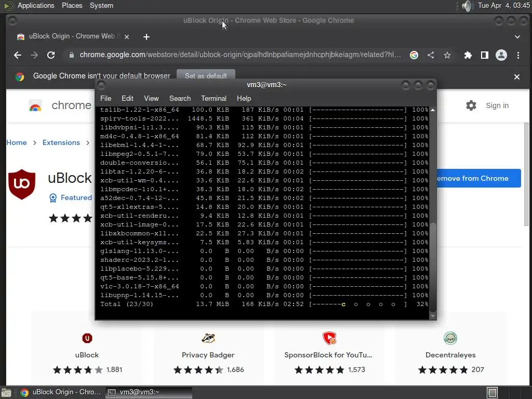This screenshot has width=532, height=399.
Task: Click the tslib-1.22-1-x86_64 line
Action: 264,110
